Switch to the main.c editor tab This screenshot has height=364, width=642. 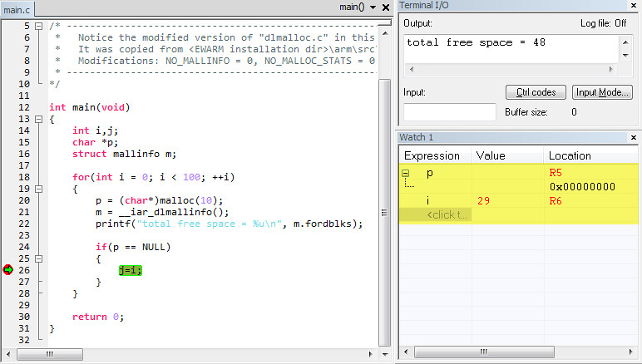17,9
